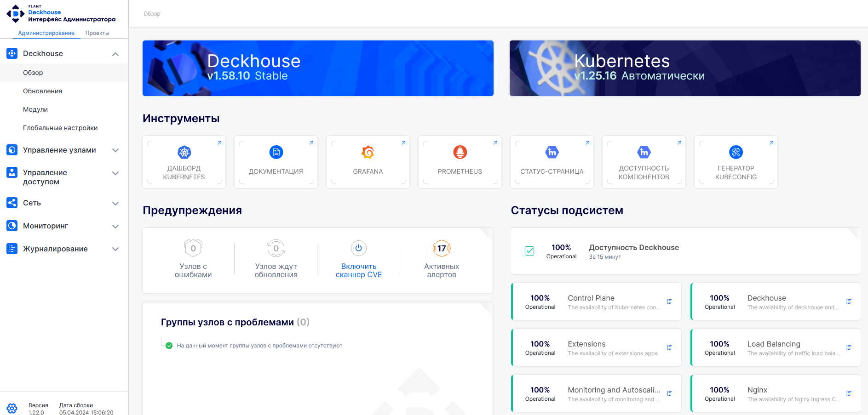Click the Включить сканнер CVE link
Viewport: 868px width, 415px height.
[x=359, y=270]
